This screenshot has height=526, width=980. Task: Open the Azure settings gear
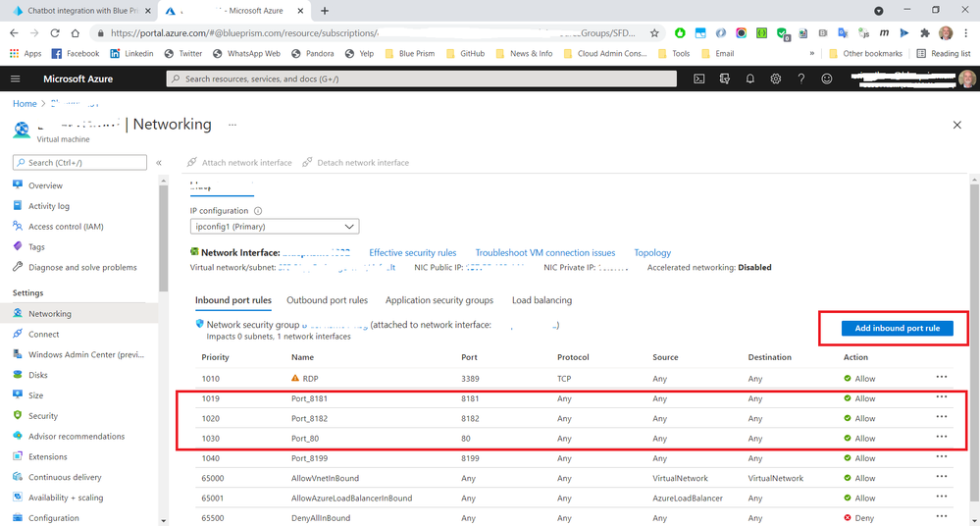click(776, 79)
